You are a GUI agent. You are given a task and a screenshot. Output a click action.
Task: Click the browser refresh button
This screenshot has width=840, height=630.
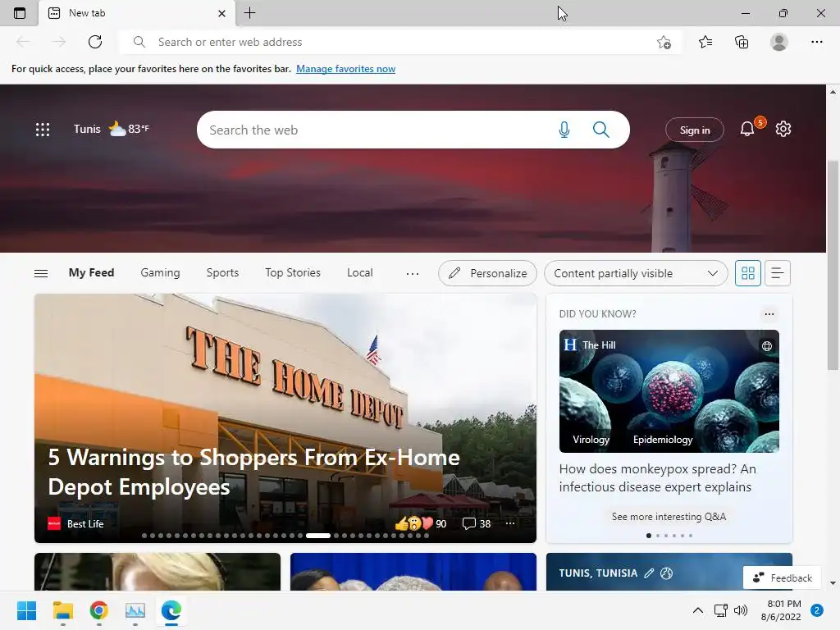[95, 42]
